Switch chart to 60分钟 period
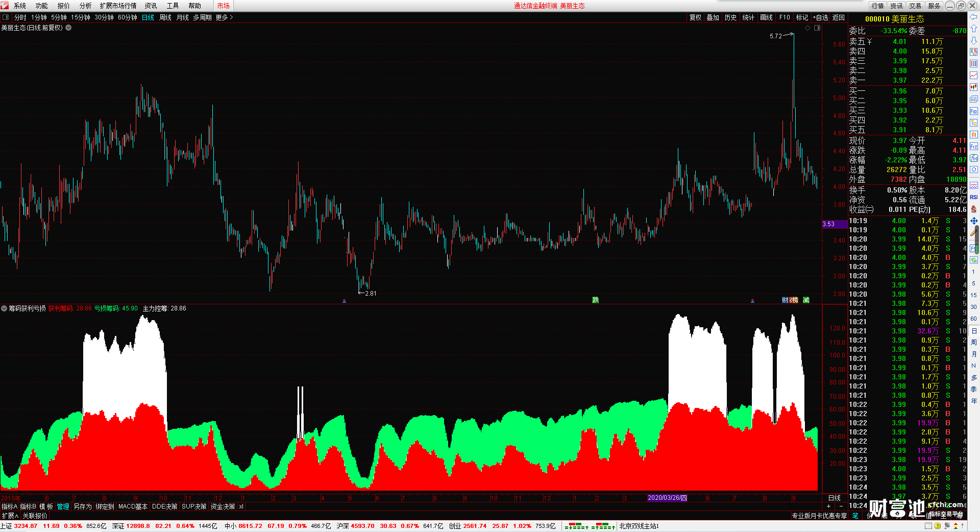980x532 pixels. point(128,17)
